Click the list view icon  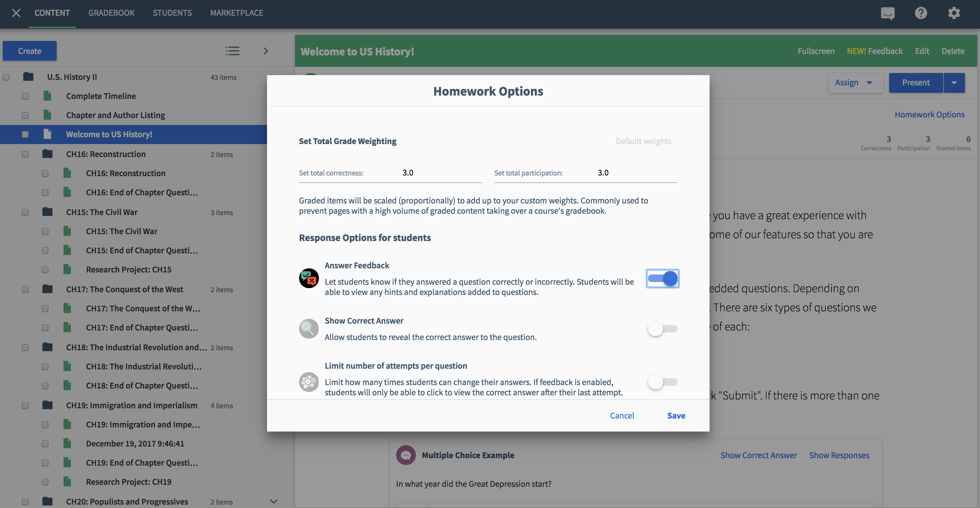click(x=232, y=51)
